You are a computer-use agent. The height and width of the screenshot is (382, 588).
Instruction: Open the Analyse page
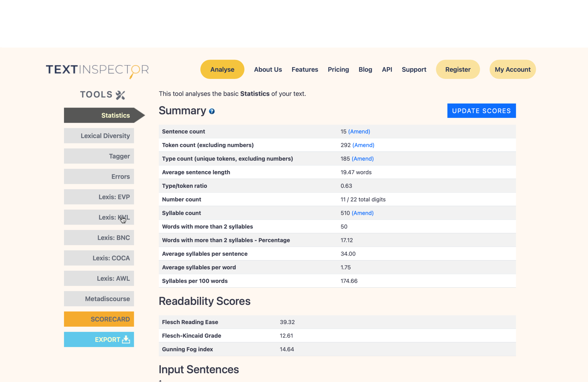(x=222, y=69)
